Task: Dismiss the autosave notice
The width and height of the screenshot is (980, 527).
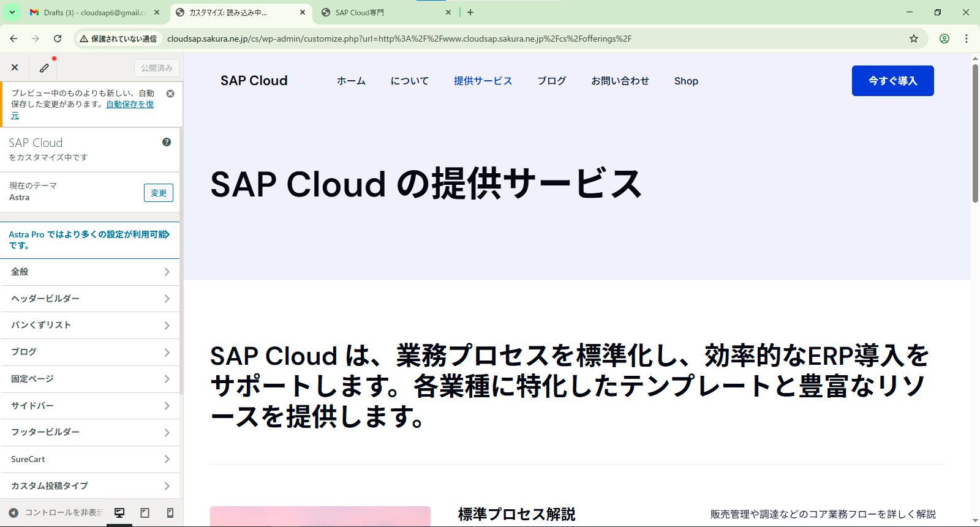Action: 170,94
